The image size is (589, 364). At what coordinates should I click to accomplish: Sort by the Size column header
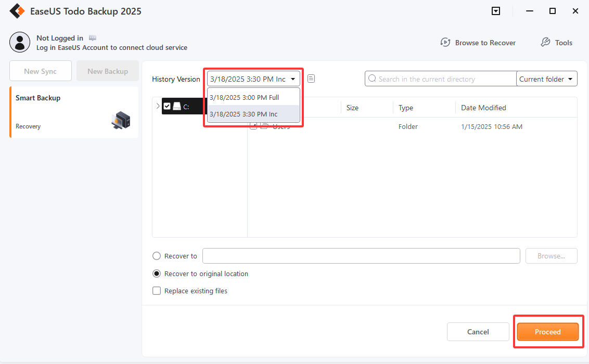352,108
